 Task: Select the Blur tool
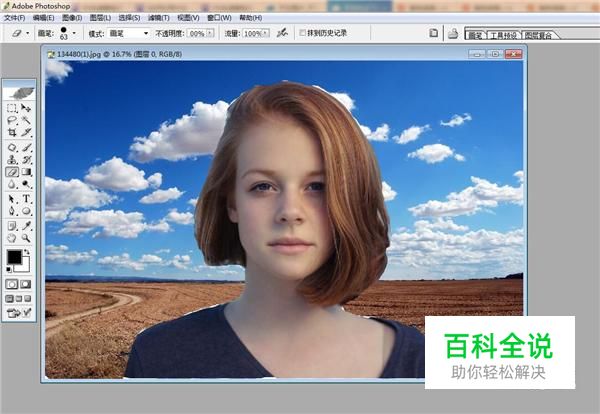tap(12, 184)
